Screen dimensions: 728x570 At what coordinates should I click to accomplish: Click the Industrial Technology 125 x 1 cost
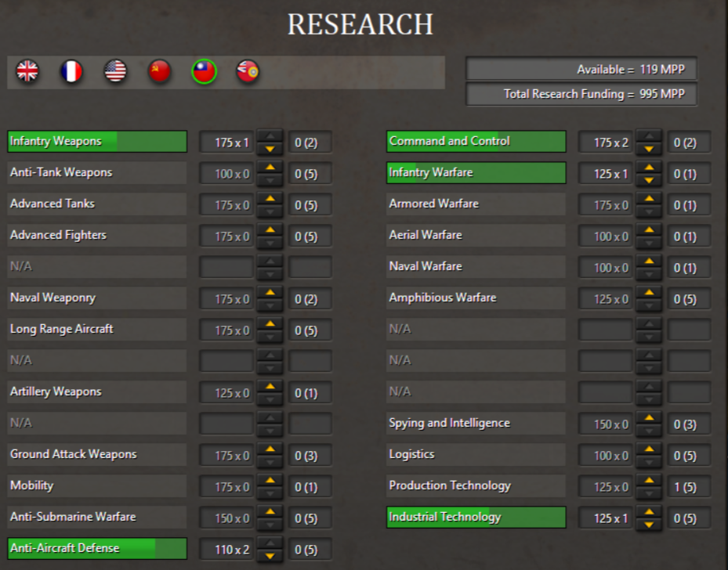coord(606,518)
